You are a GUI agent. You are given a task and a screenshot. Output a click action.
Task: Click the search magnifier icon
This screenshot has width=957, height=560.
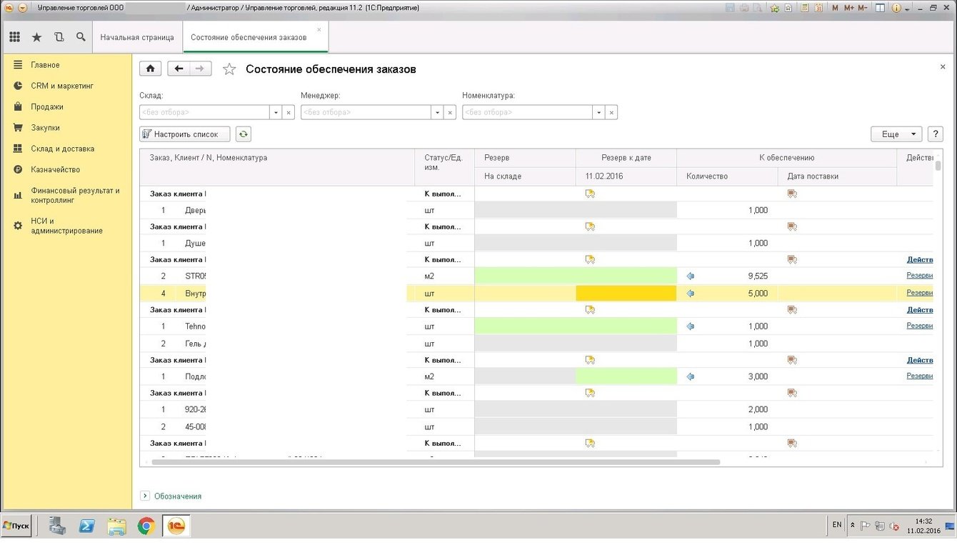[x=81, y=37]
